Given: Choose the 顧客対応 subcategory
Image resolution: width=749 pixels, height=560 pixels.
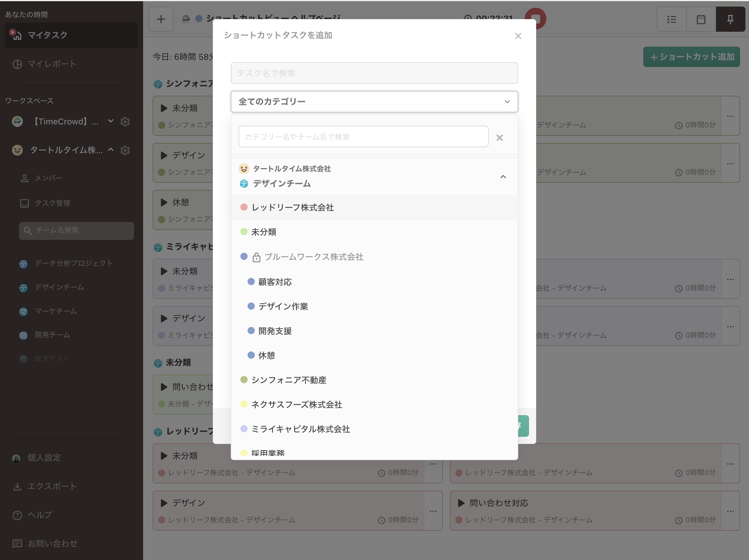Looking at the screenshot, I should pos(275,282).
